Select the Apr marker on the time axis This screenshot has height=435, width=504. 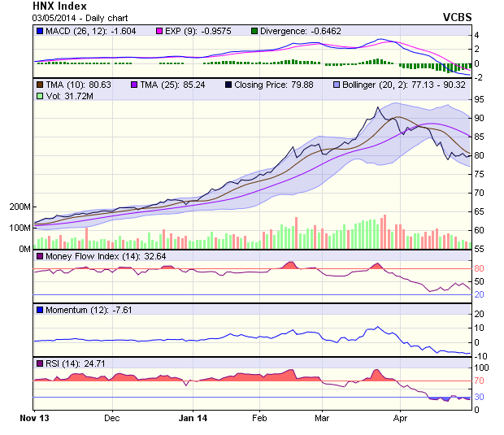pos(399,418)
